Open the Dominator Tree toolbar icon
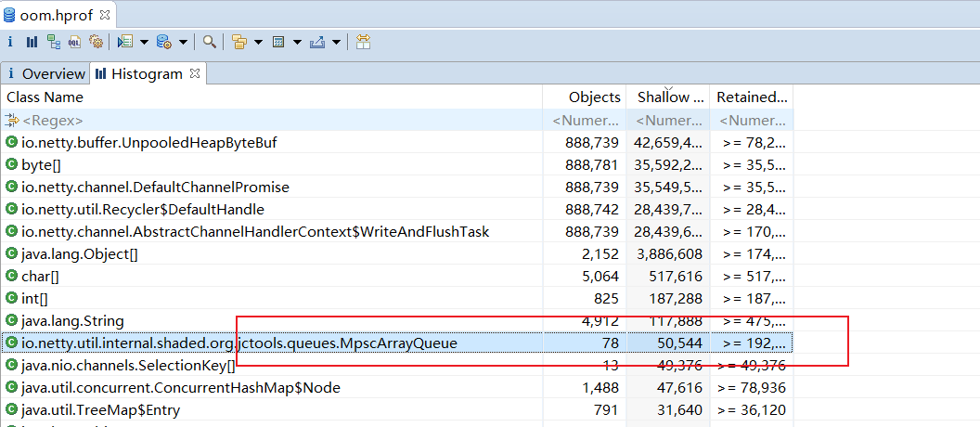The image size is (980, 427). coord(53,42)
